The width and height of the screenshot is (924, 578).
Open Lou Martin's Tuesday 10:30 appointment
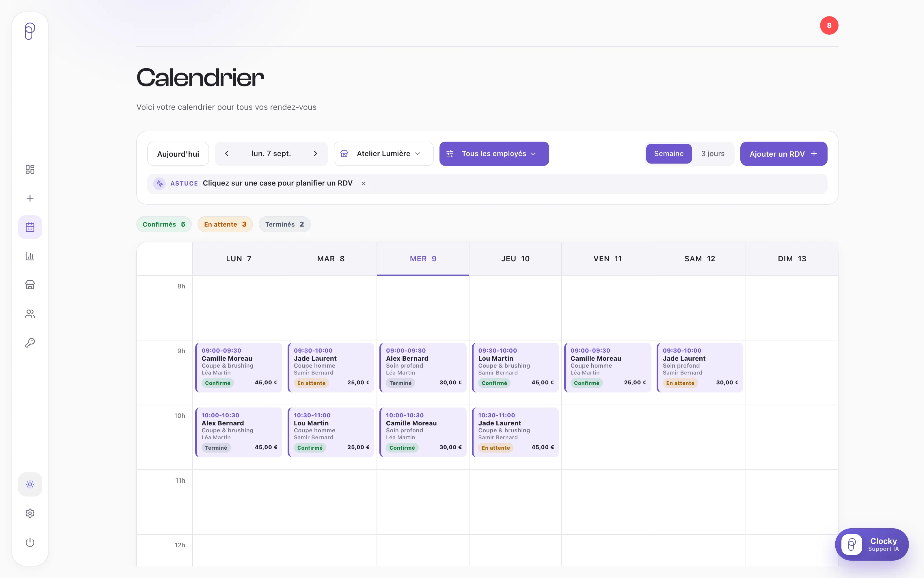(x=331, y=432)
